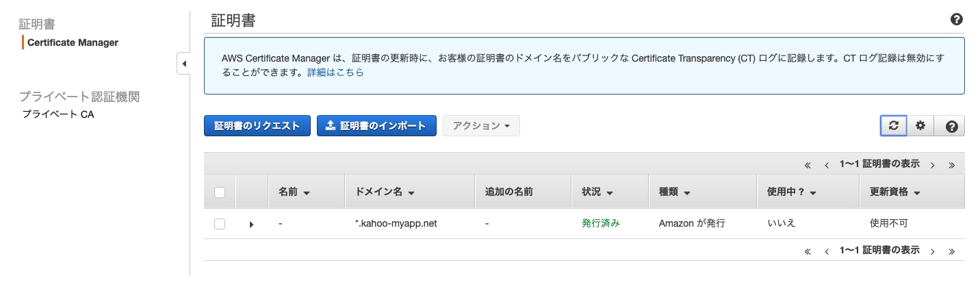Click the 証明書のインポート button

[376, 126]
